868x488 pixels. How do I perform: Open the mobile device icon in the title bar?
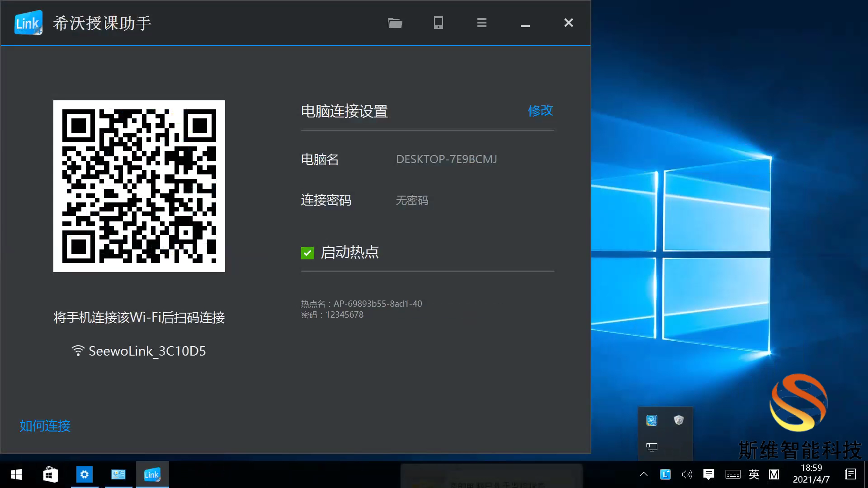tap(438, 23)
